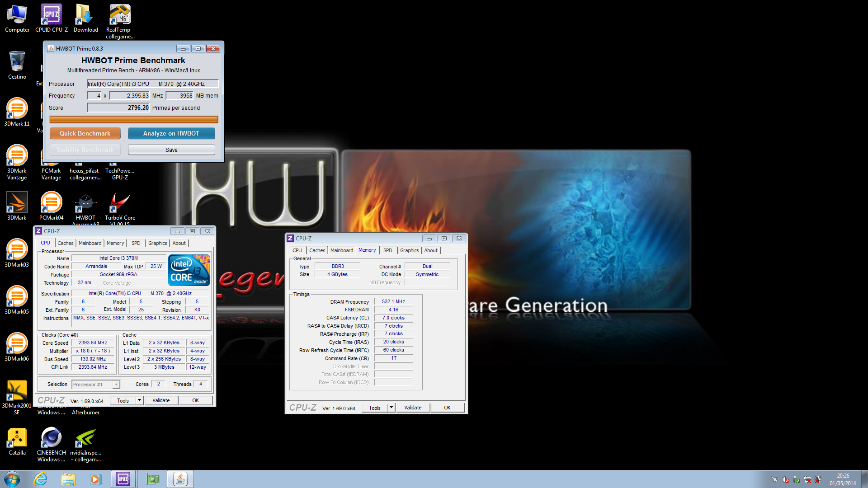The height and width of the screenshot is (488, 868).
Task: Click Tools button in the left CPU-Z window
Action: click(x=123, y=400)
